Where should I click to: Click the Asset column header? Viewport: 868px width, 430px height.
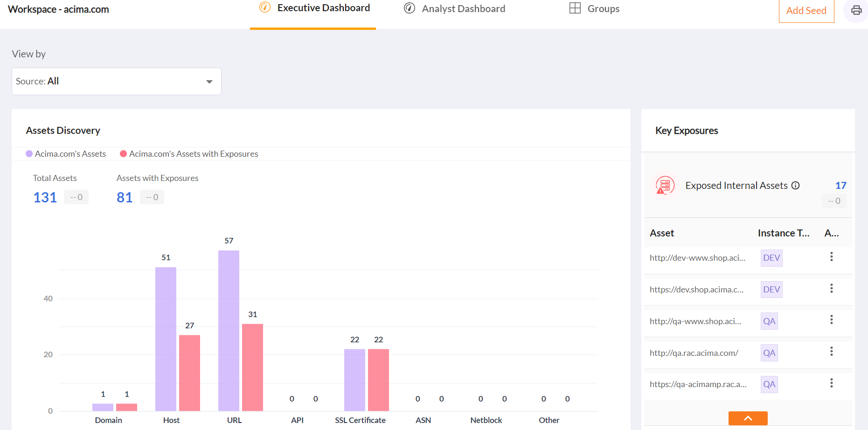(662, 233)
